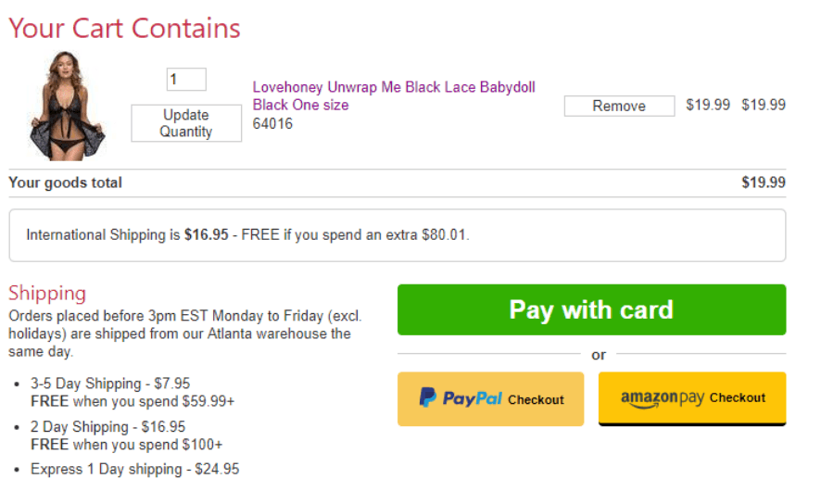This screenshot has height=504, width=834.
Task: Click the 'Your Cart Contains' heading
Action: [x=124, y=29]
